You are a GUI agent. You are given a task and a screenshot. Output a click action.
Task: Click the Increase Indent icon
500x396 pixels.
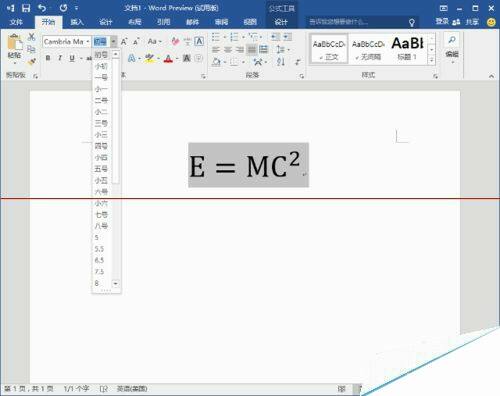tap(287, 37)
